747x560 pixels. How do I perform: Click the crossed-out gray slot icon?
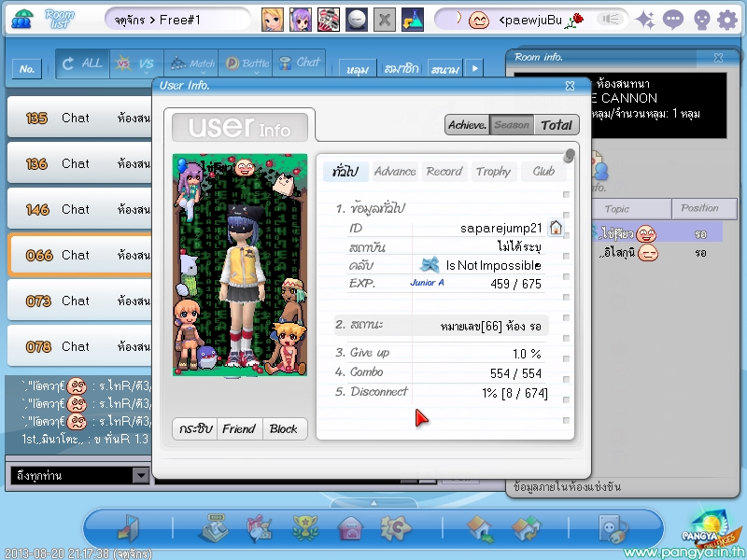pos(385,20)
